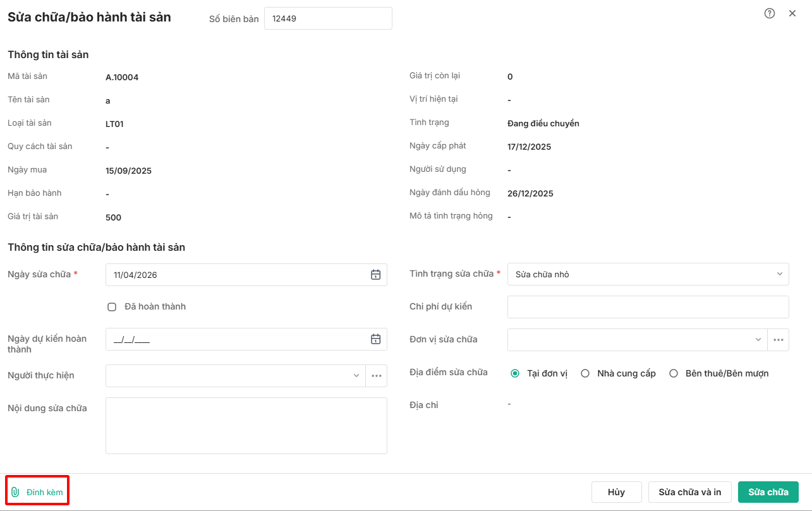The height and width of the screenshot is (511, 812).
Task: Open calendar picker for Ngày dự kiến hoàn thành
Action: pyautogui.click(x=375, y=339)
